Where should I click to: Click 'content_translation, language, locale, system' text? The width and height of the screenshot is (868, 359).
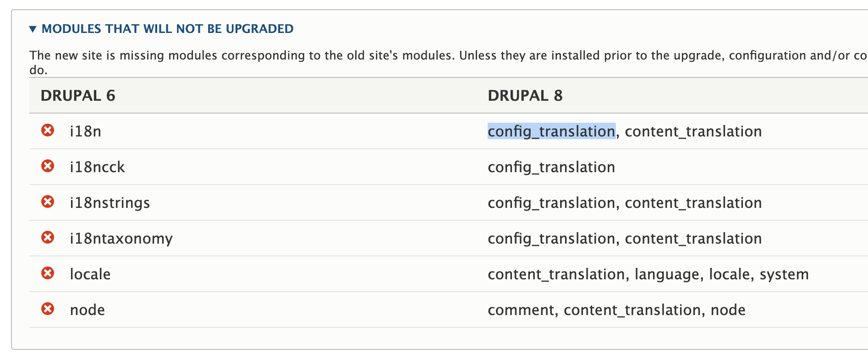[x=648, y=274]
